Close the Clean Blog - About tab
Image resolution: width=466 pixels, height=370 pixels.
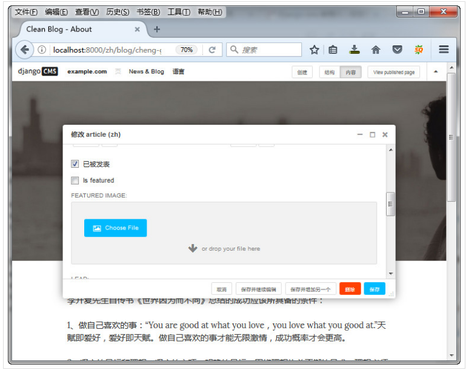pos(137,29)
